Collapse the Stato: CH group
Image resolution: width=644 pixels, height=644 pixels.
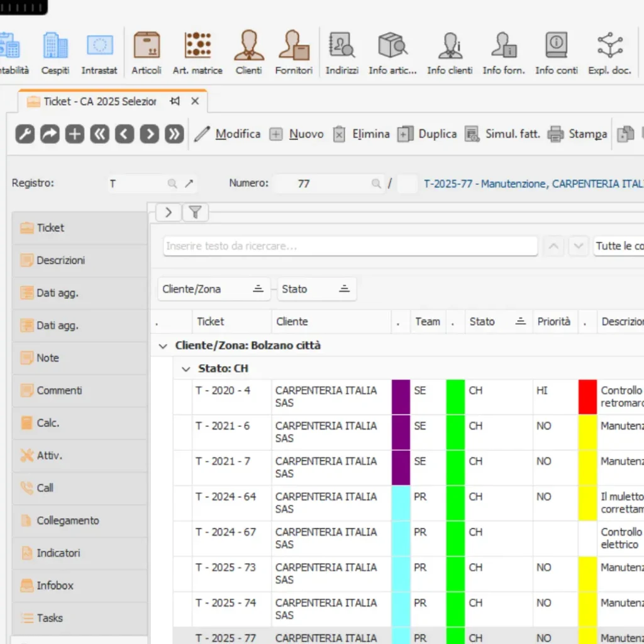pyautogui.click(x=186, y=369)
